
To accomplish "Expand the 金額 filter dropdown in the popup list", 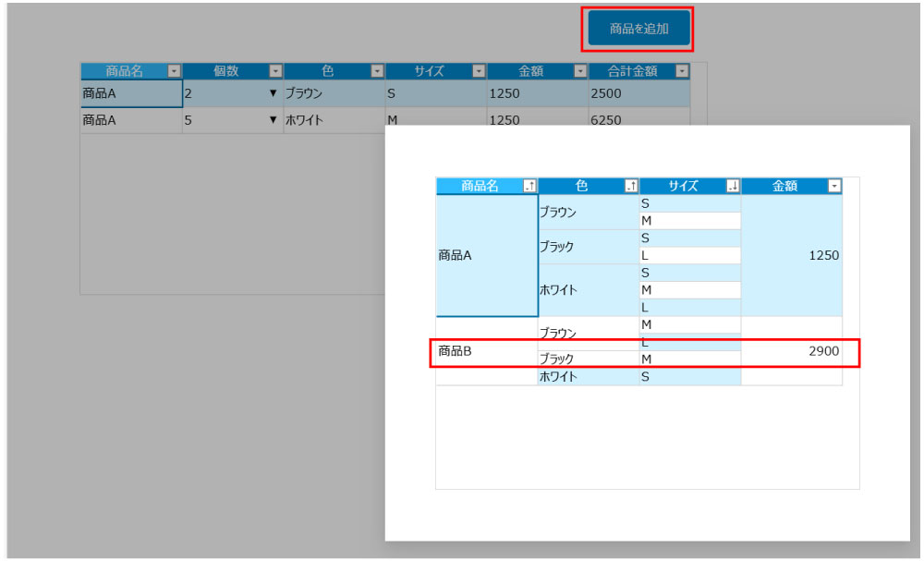I will (834, 187).
